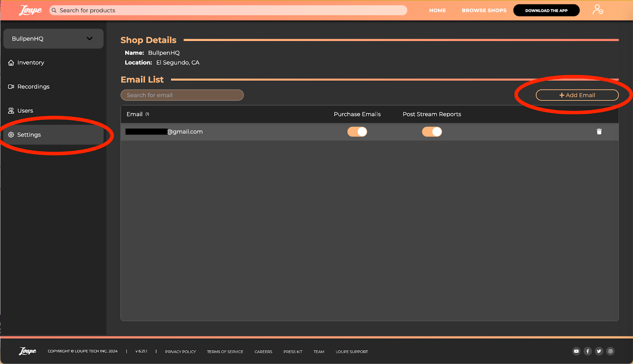Go to Recordings in the sidebar
This screenshot has width=633, height=364.
(33, 87)
